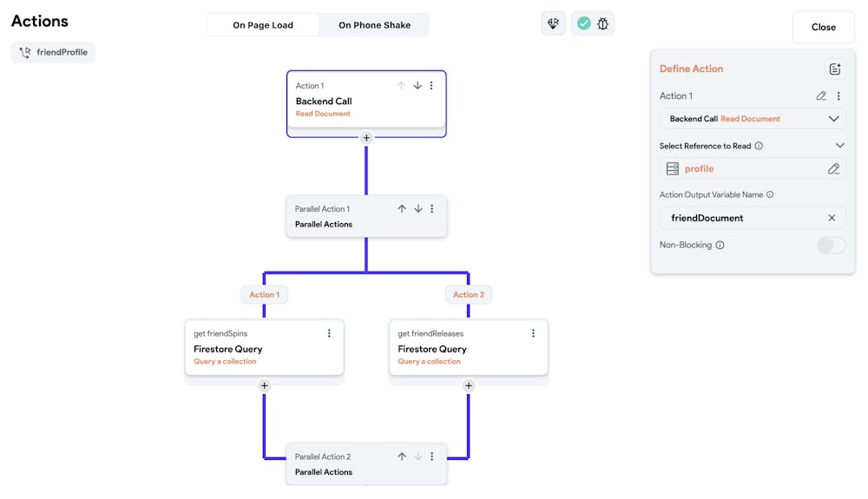
Task: Open three-dot menu on get friendSpins node
Action: pyautogui.click(x=329, y=333)
